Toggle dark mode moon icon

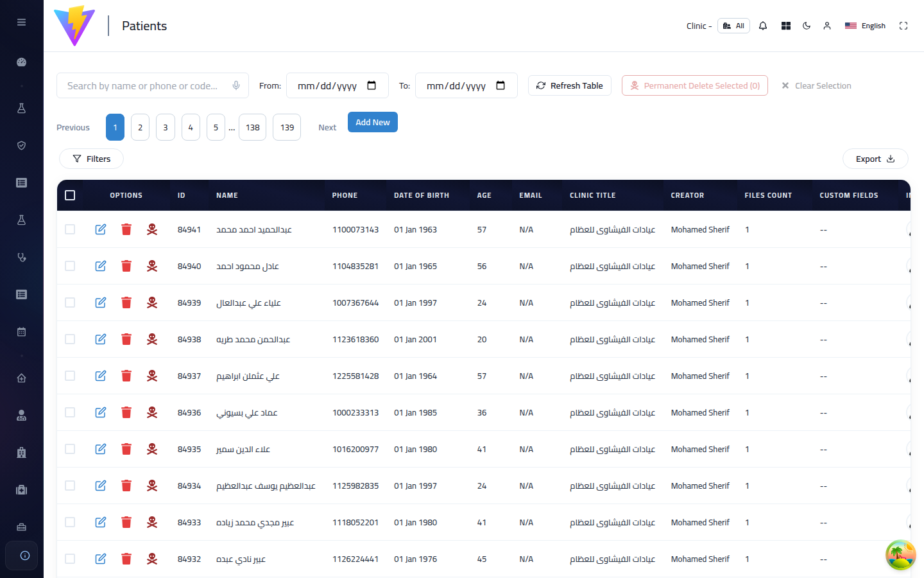click(x=807, y=26)
